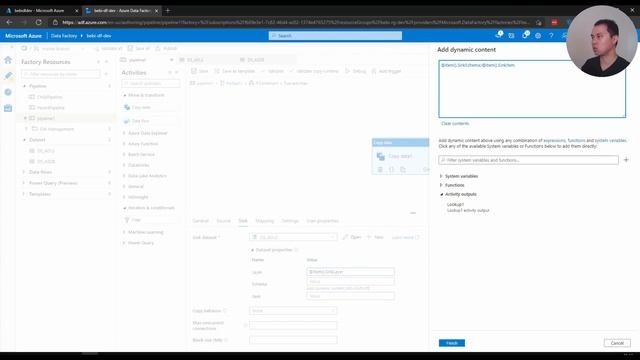Viewport: 640px width, 360px height.
Task: Select the Copy data activity in Activities list
Action: click(x=151, y=107)
